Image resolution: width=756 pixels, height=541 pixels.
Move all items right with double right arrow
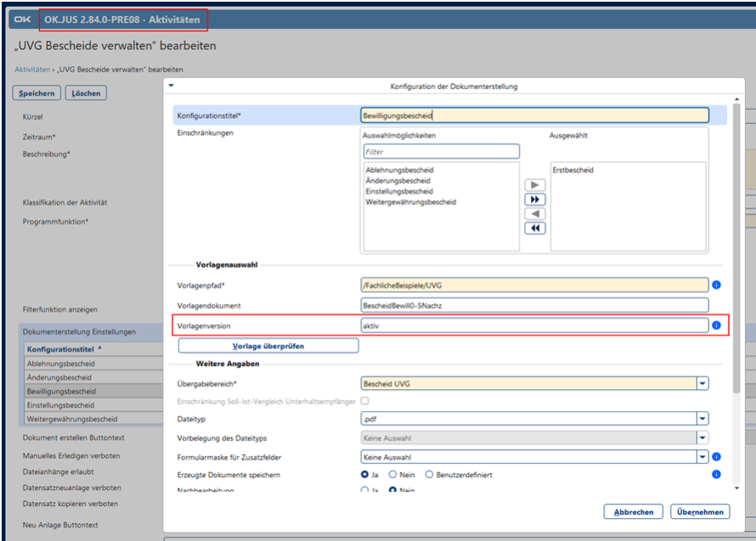(x=534, y=200)
